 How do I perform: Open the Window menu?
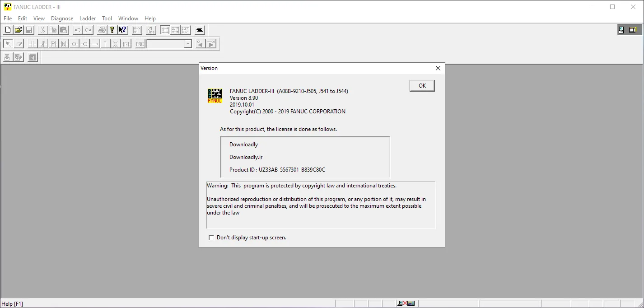point(128,19)
